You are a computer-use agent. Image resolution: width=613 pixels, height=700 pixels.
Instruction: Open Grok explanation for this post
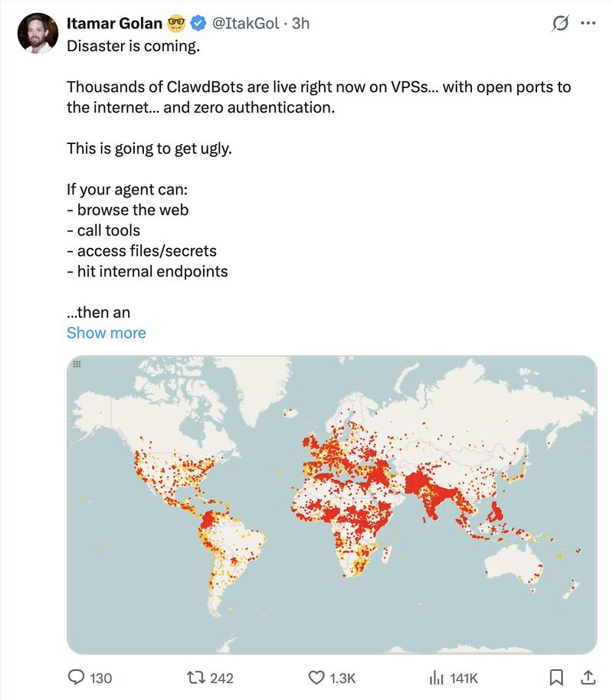point(562,24)
